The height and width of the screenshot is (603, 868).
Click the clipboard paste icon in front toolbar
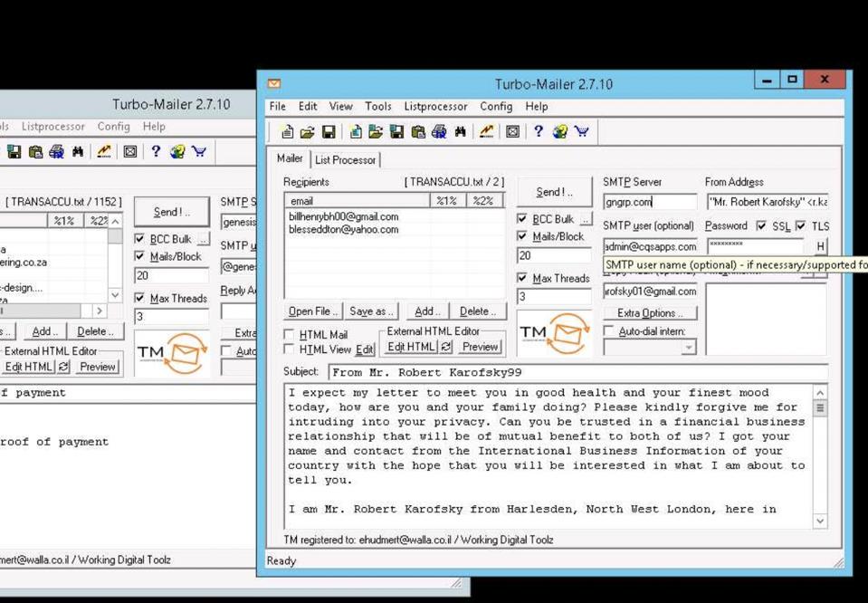[x=418, y=132]
